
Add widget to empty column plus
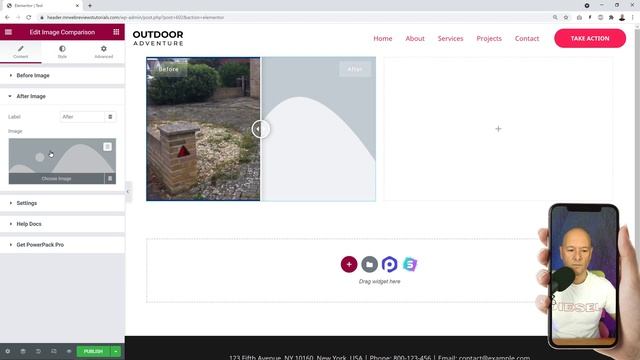pos(498,129)
